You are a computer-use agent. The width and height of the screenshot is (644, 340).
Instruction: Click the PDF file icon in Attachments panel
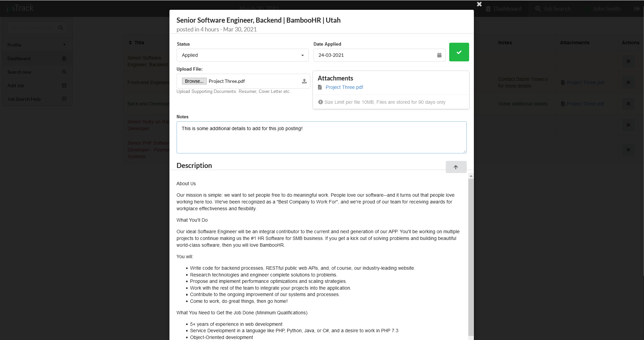coord(320,87)
